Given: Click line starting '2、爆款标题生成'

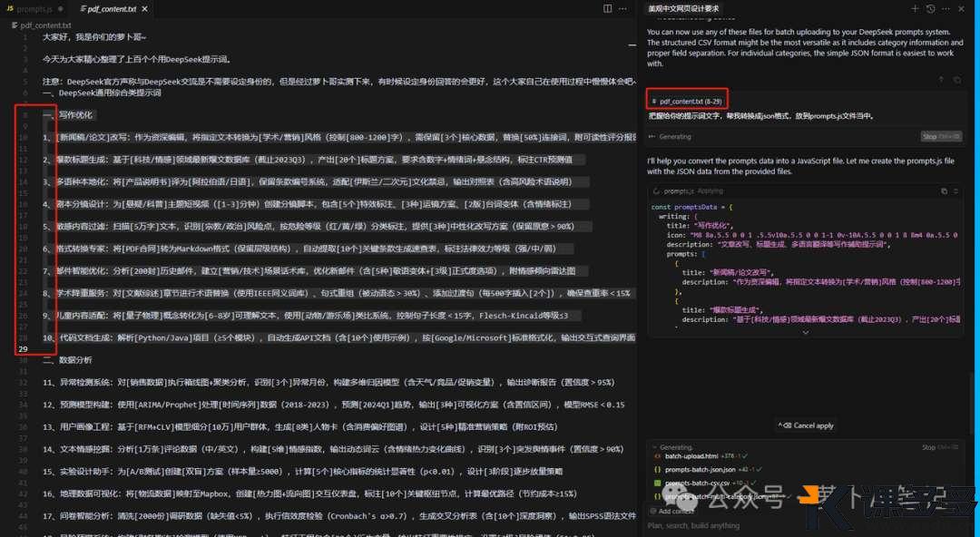Looking at the screenshot, I should coord(308,160).
